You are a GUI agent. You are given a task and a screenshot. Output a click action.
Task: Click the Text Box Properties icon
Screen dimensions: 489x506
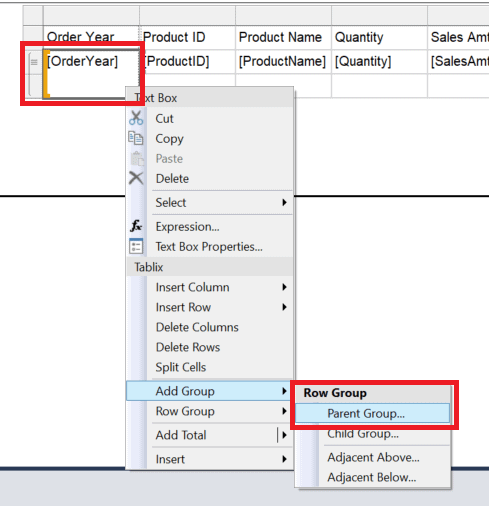pos(136,246)
